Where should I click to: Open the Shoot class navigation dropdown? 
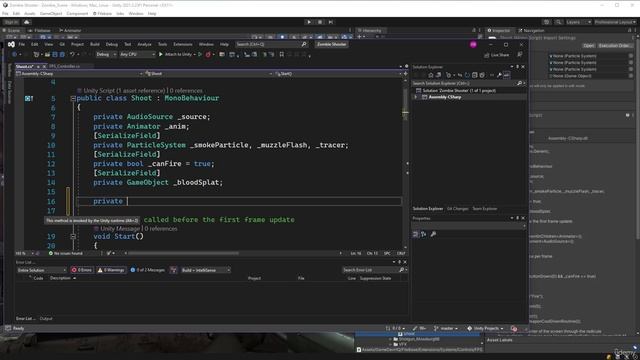tap(209, 74)
